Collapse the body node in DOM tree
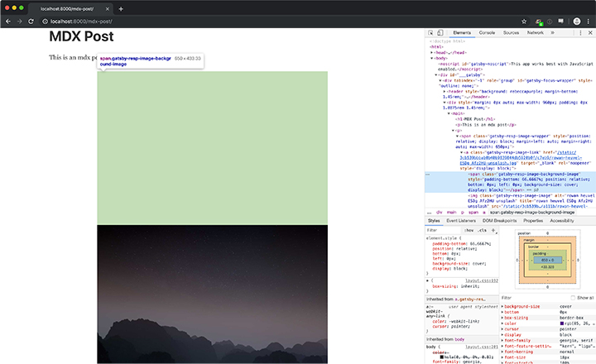This screenshot has height=364, width=596. (x=432, y=59)
